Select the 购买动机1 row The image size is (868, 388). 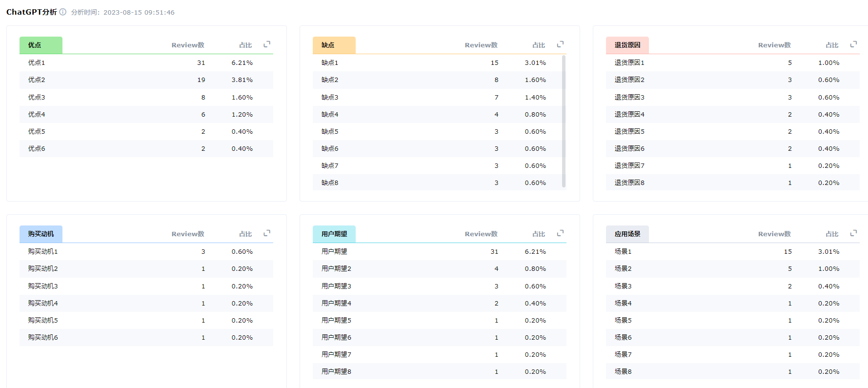[x=146, y=251]
